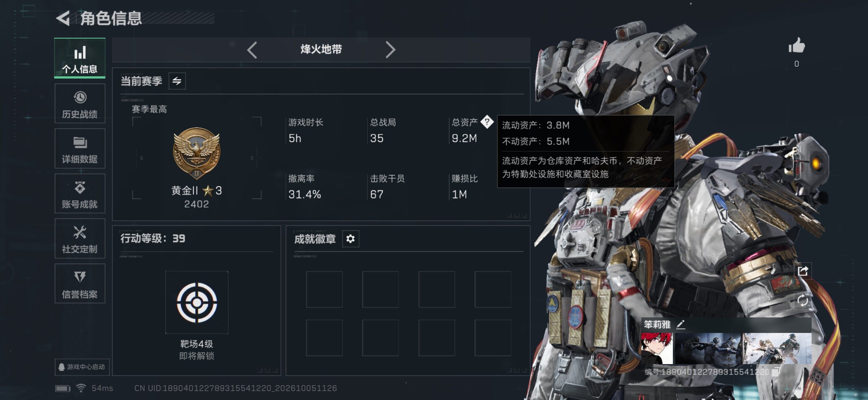Switch to the next mode with the right chevron

click(390, 50)
